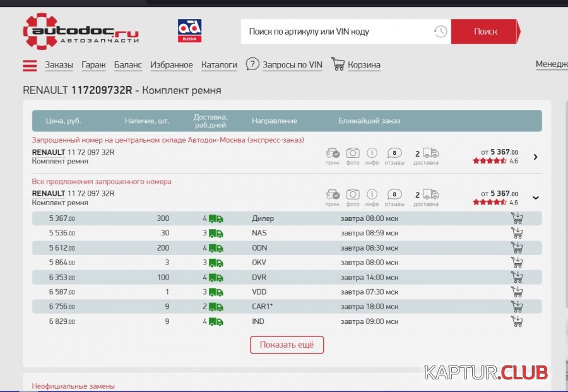Click доставка truck icon in express-order row
Viewport: 568px width, 392px height.
click(x=430, y=153)
